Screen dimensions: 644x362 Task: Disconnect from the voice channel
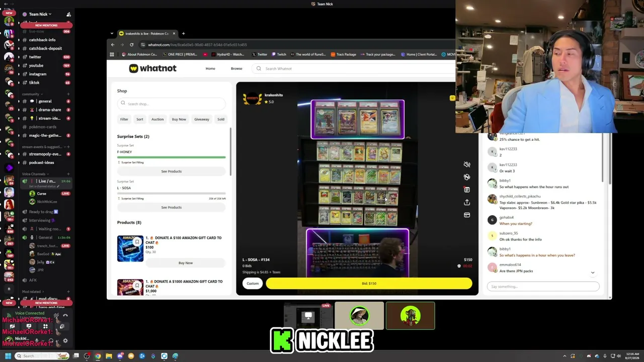click(65, 315)
